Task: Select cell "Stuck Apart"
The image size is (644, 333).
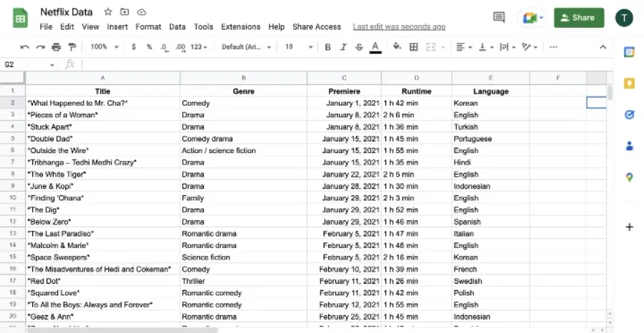Action: click(103, 127)
